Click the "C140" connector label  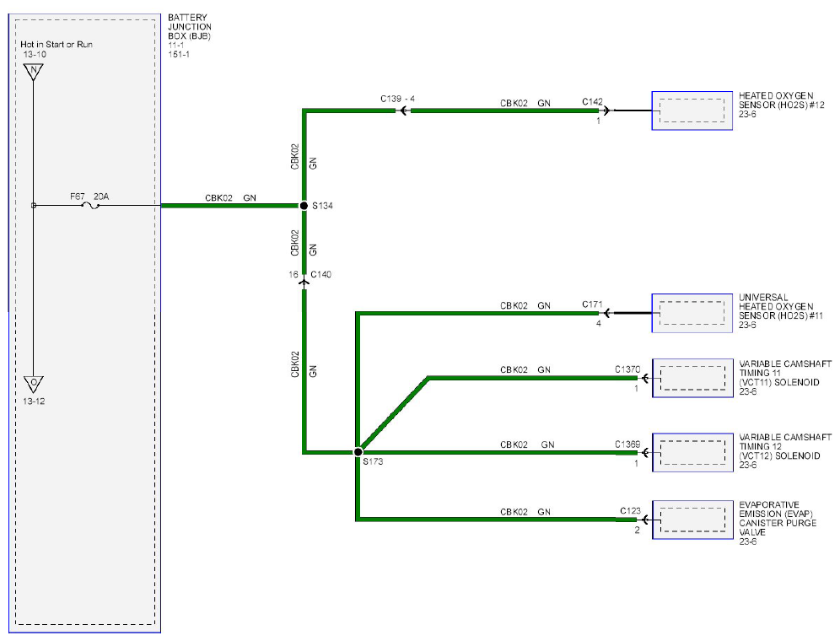(320, 274)
